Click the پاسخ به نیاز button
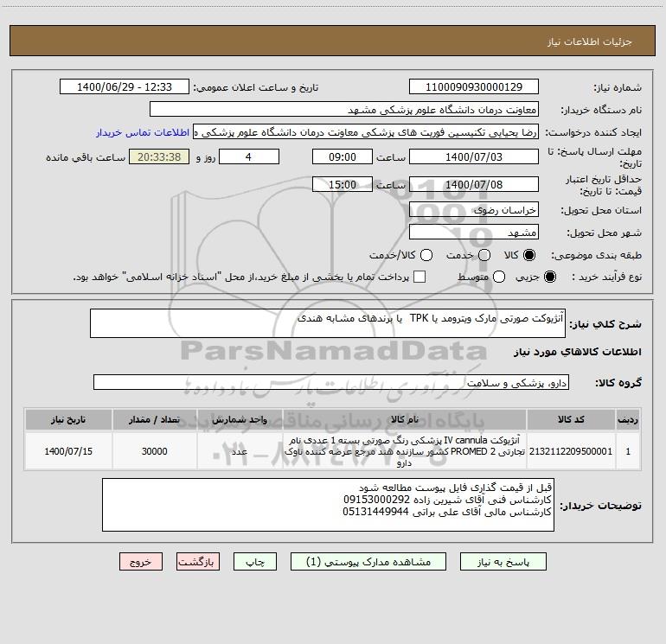The width and height of the screenshot is (666, 644). tap(503, 562)
